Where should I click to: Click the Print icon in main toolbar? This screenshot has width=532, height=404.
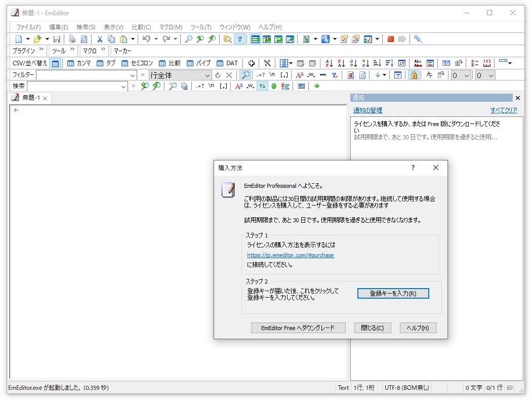(x=72, y=39)
